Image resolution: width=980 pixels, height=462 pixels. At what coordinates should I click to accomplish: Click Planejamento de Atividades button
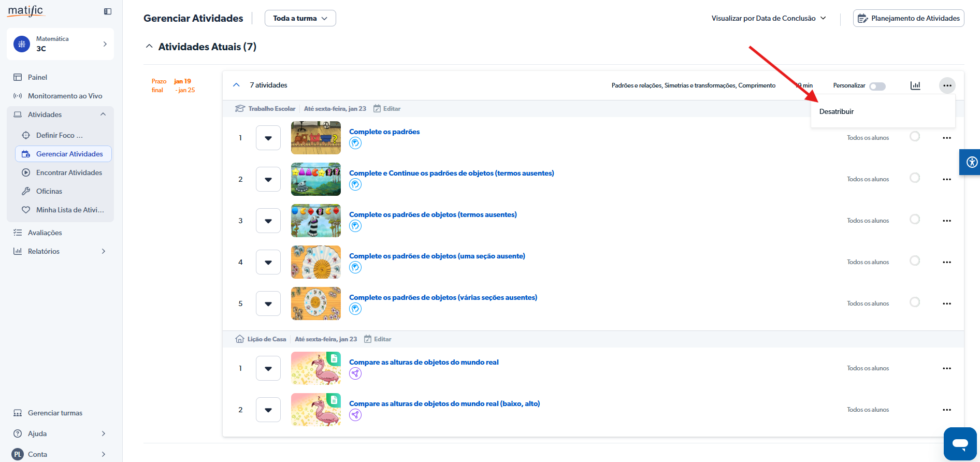[908, 18]
